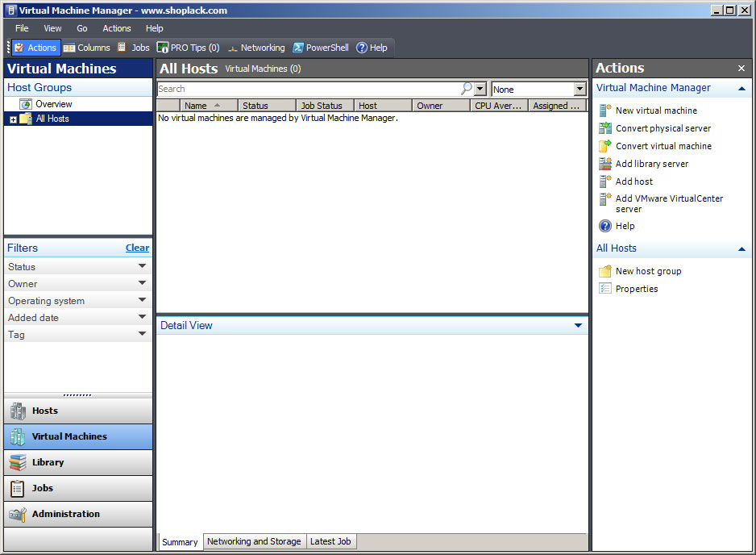Expand the All Hosts tree node
Image resolution: width=756 pixels, height=555 pixels.
point(14,119)
